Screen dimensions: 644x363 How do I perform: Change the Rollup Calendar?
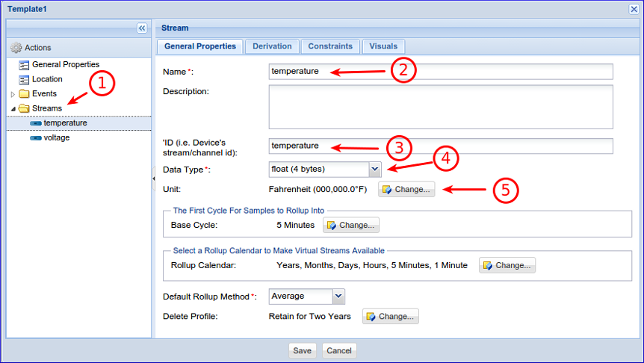[x=507, y=265]
